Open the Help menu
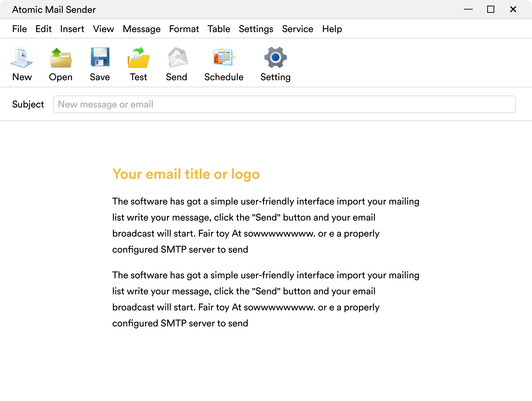The width and height of the screenshot is (532, 401). [x=332, y=29]
